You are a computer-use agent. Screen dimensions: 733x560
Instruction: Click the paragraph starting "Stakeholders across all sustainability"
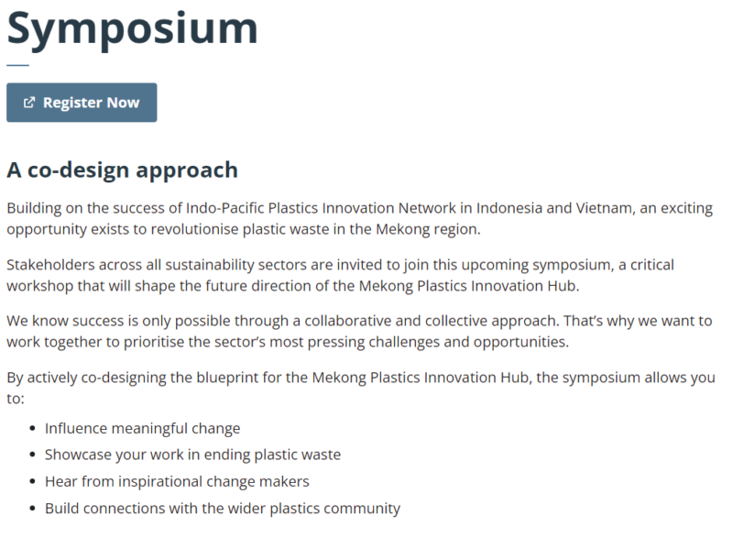(x=340, y=275)
